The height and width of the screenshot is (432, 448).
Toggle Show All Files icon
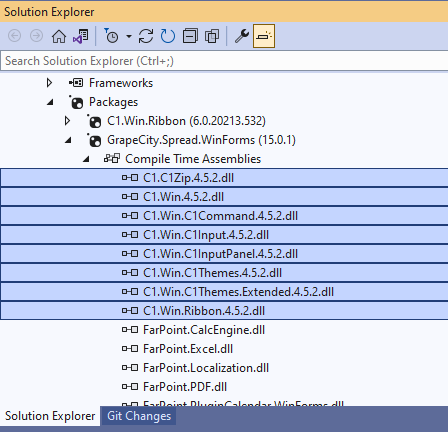coord(212,36)
